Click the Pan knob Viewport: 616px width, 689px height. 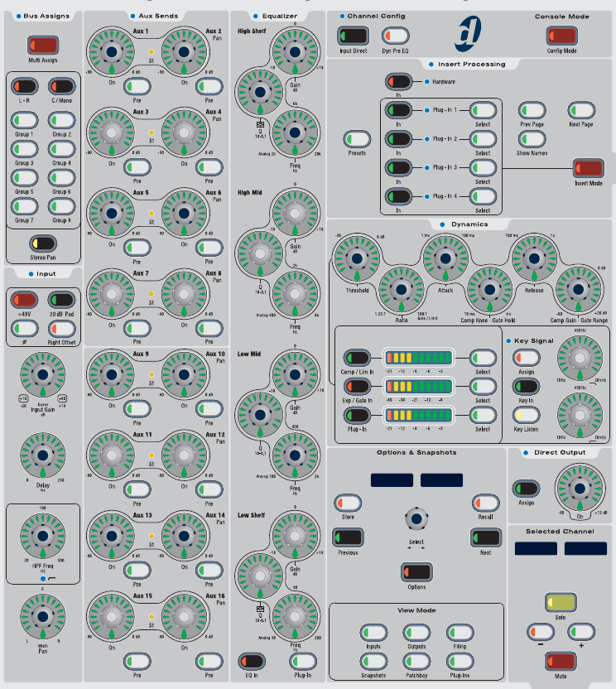(42, 616)
